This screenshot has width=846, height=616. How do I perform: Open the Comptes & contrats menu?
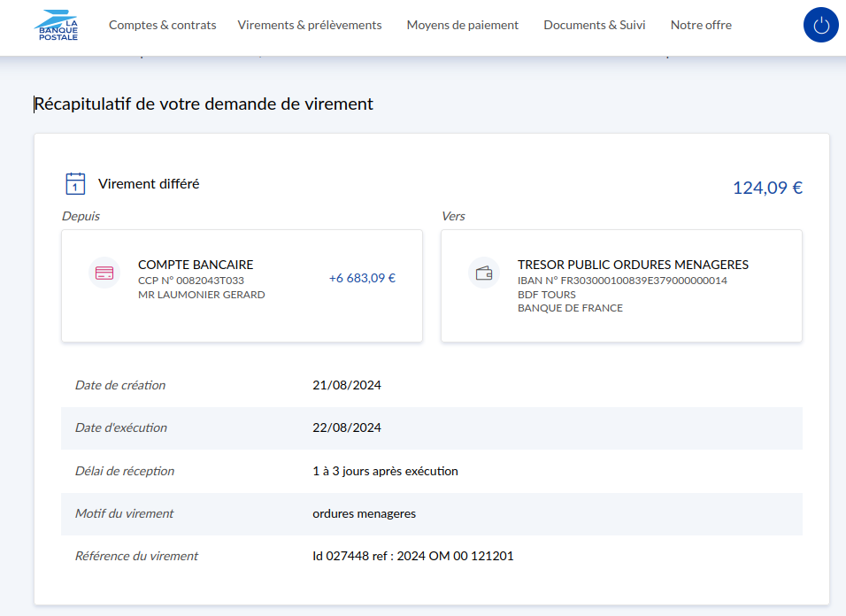pyautogui.click(x=162, y=25)
